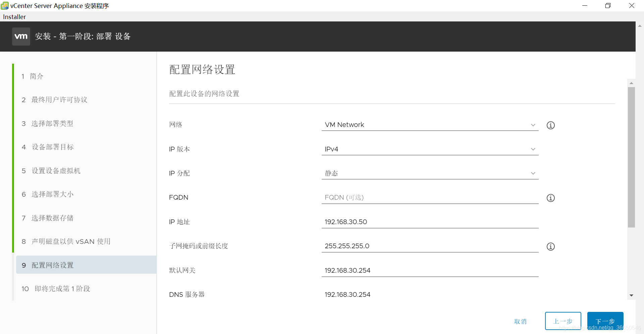Click the vCenter installer app icon in title bar
Image resolution: width=644 pixels, height=334 pixels.
tap(5, 6)
